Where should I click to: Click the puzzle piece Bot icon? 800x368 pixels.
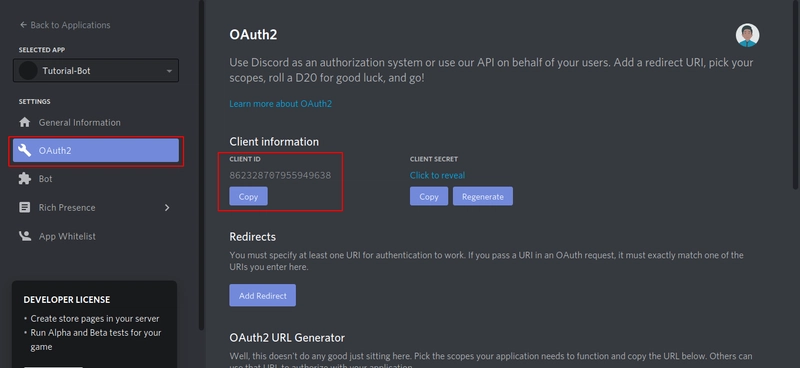pos(24,179)
